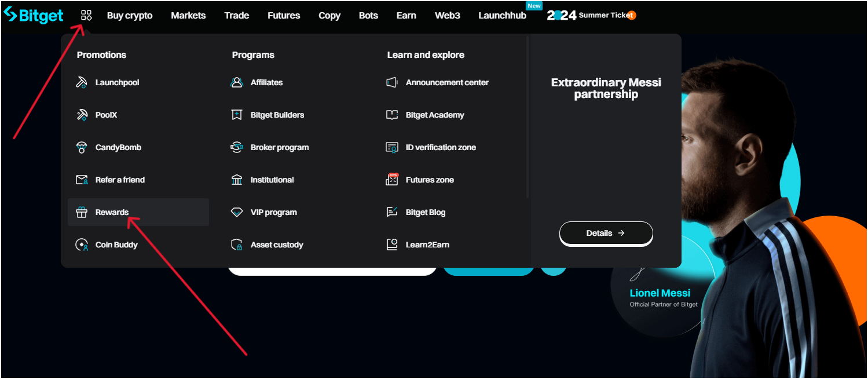Expand the Futures navigation menu

(x=284, y=16)
